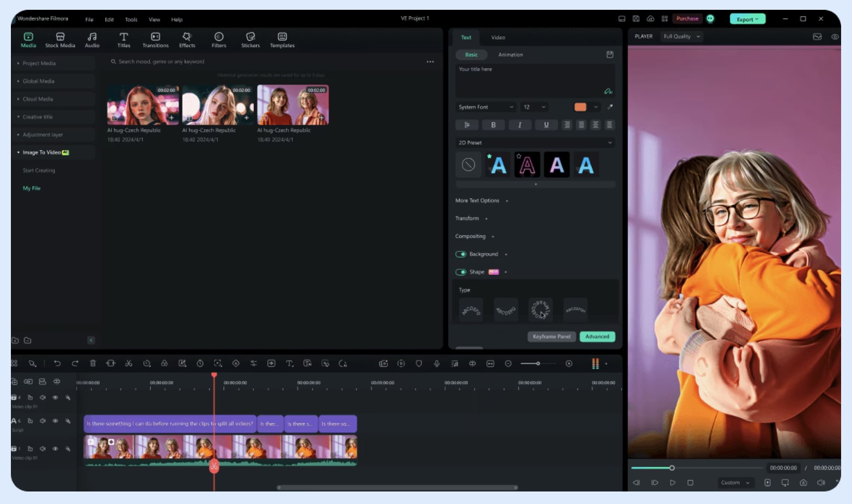852x504 pixels.
Task: Click the AI text edit icon in title box
Action: click(x=608, y=91)
